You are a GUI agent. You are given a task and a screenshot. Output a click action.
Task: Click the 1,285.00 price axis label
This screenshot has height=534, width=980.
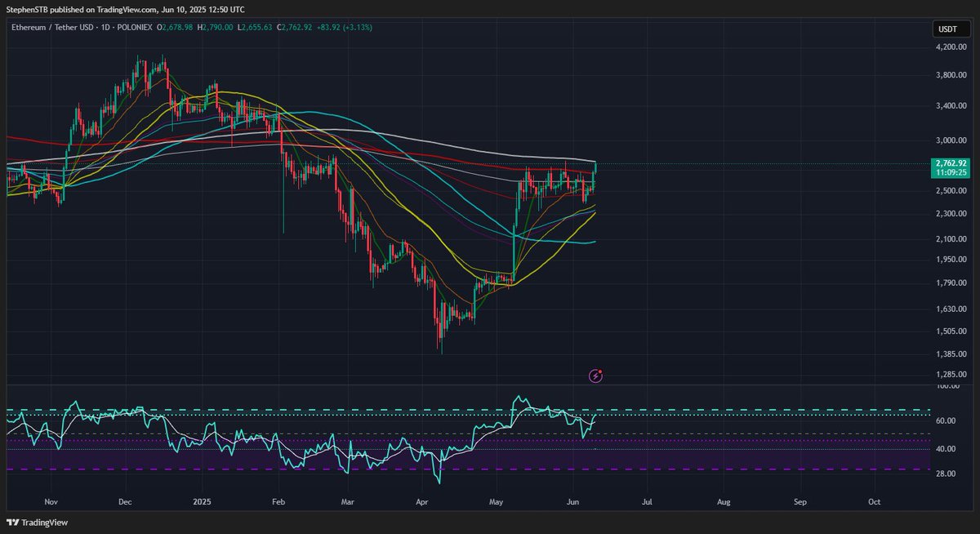(x=951, y=376)
